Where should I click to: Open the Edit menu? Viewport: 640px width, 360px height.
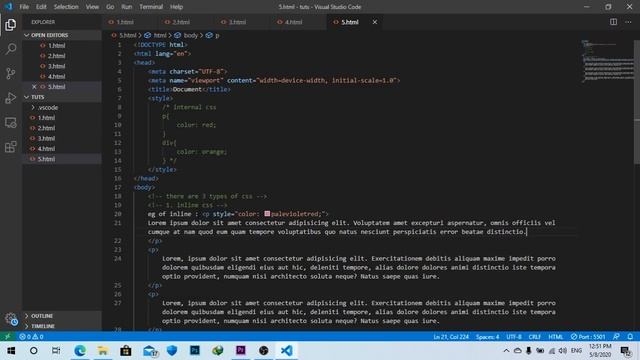41,7
